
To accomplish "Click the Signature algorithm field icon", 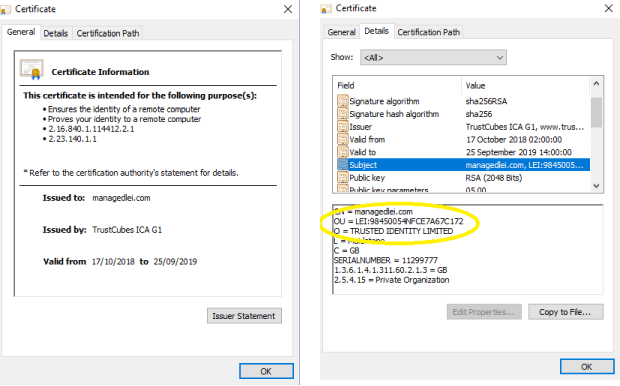I will pyautogui.click(x=342, y=101).
